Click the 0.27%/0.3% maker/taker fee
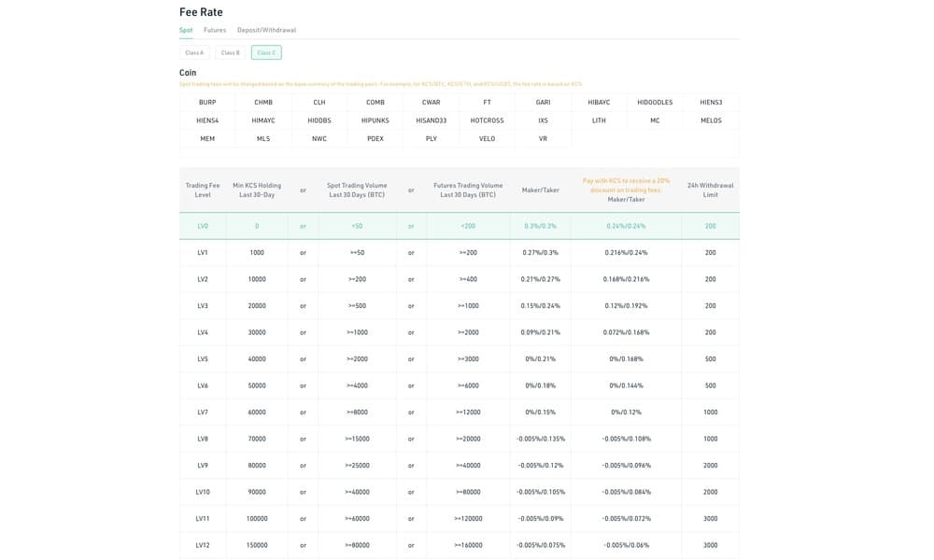The width and height of the screenshot is (934, 560). 540,252
